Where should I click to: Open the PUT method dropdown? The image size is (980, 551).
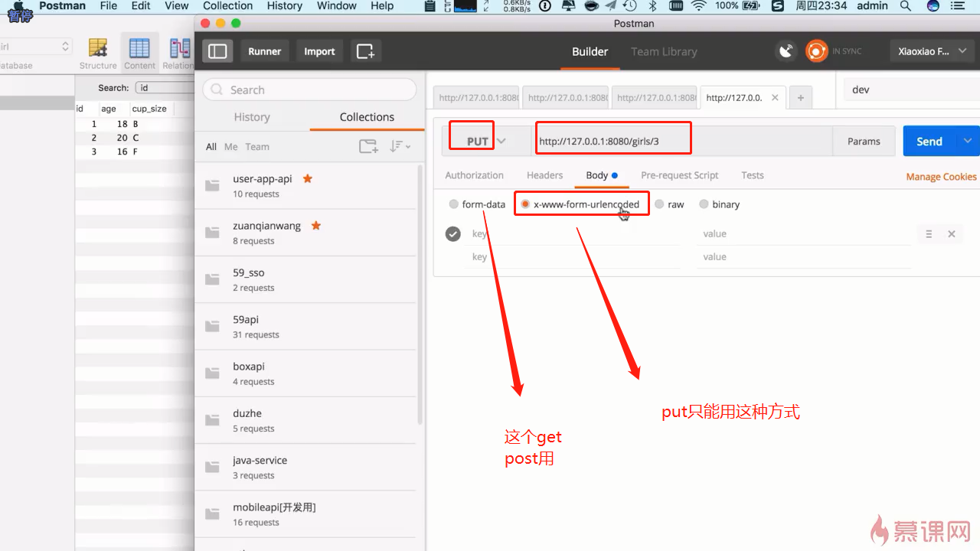[487, 141]
